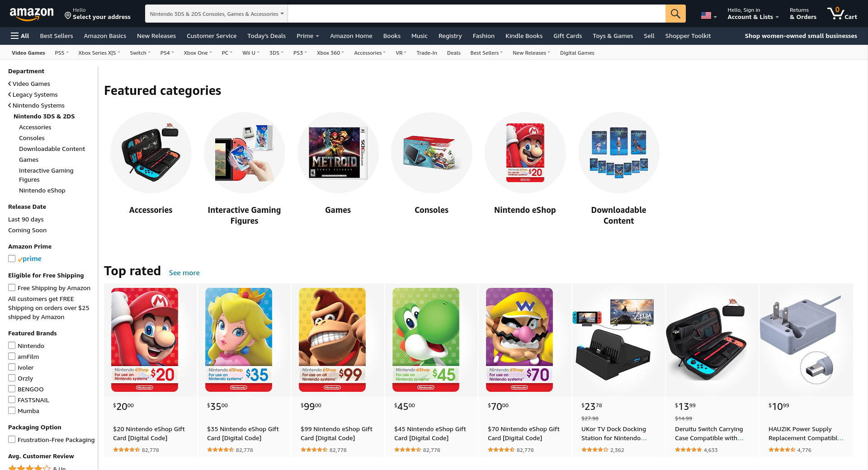Tick the Nintendo brand checkbox
This screenshot has height=470, width=868.
[12, 345]
